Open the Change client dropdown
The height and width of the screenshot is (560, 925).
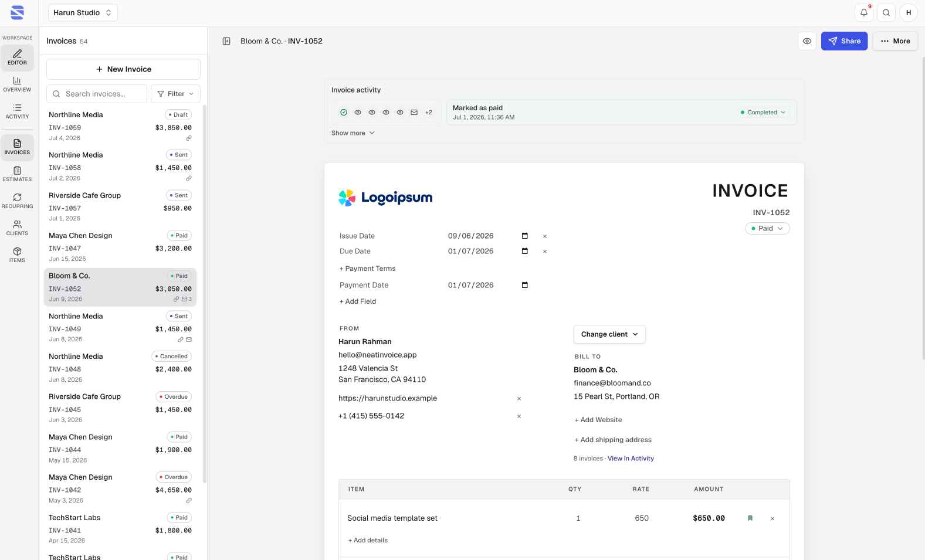(609, 334)
